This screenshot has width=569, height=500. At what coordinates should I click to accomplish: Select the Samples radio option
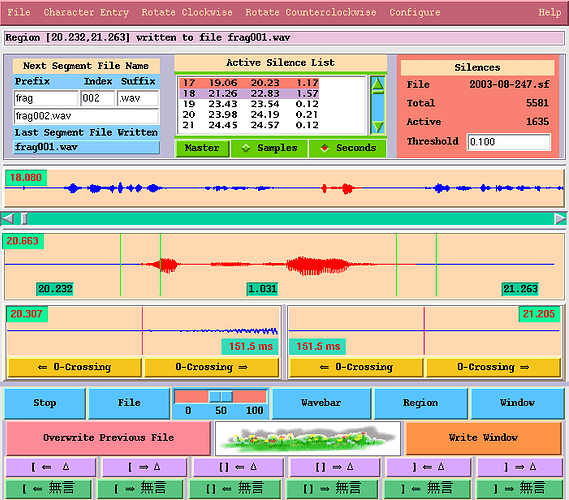point(270,148)
